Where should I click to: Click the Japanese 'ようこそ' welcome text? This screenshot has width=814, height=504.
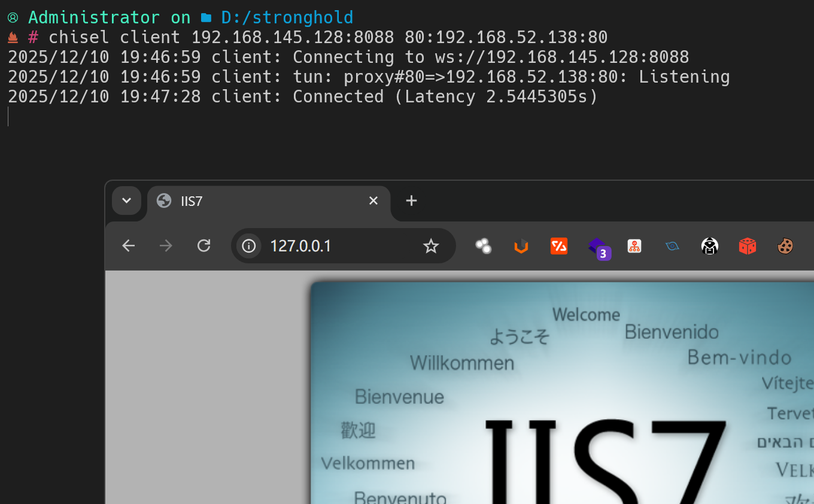pyautogui.click(x=520, y=336)
